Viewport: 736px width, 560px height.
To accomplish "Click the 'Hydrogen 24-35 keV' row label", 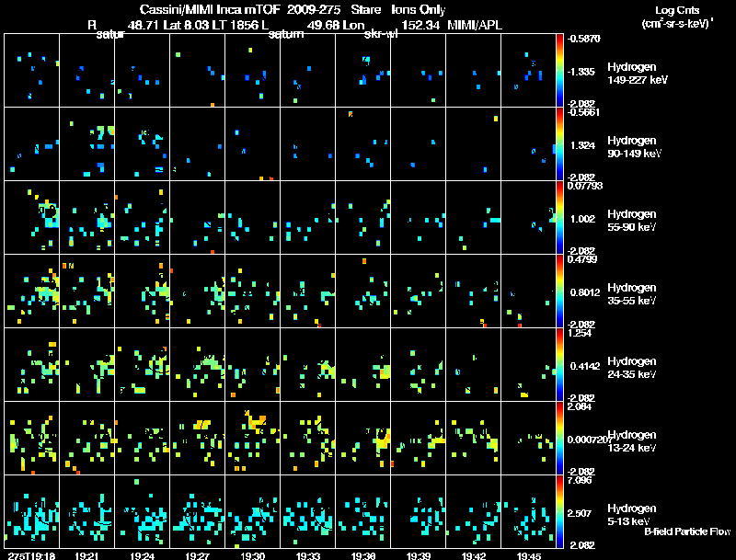I will pos(632,368).
